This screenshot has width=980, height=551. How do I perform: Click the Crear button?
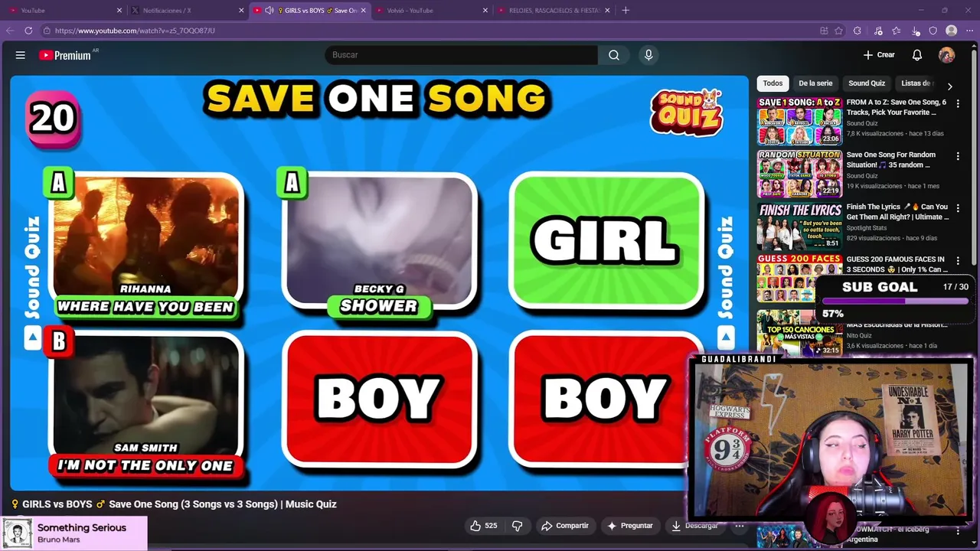click(879, 55)
